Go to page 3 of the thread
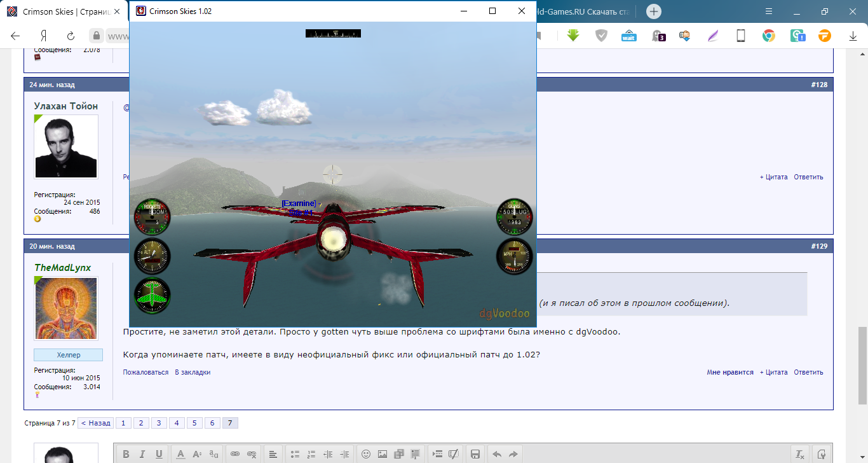Viewport: 868px width, 463px height. 159,423
